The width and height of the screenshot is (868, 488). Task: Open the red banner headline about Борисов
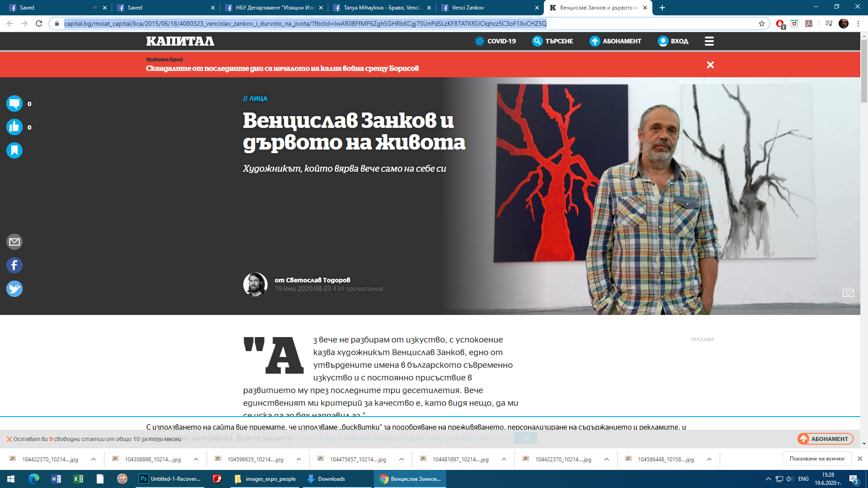[283, 68]
